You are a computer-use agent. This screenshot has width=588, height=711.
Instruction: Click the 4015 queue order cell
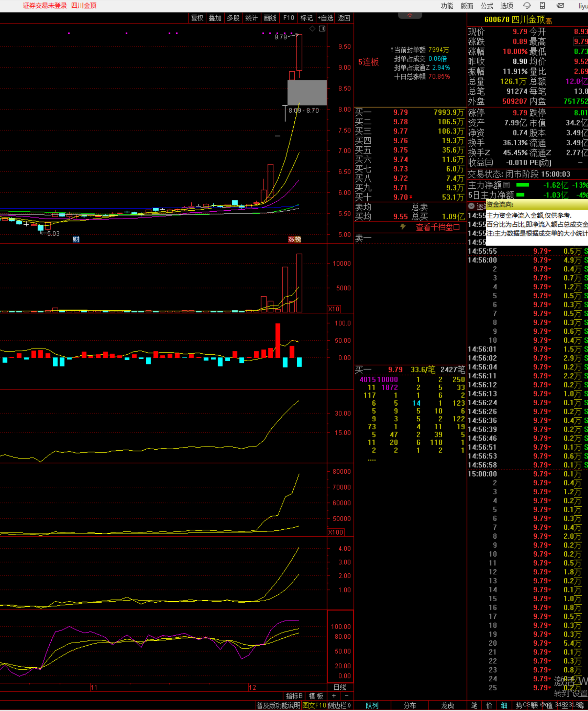point(368,379)
